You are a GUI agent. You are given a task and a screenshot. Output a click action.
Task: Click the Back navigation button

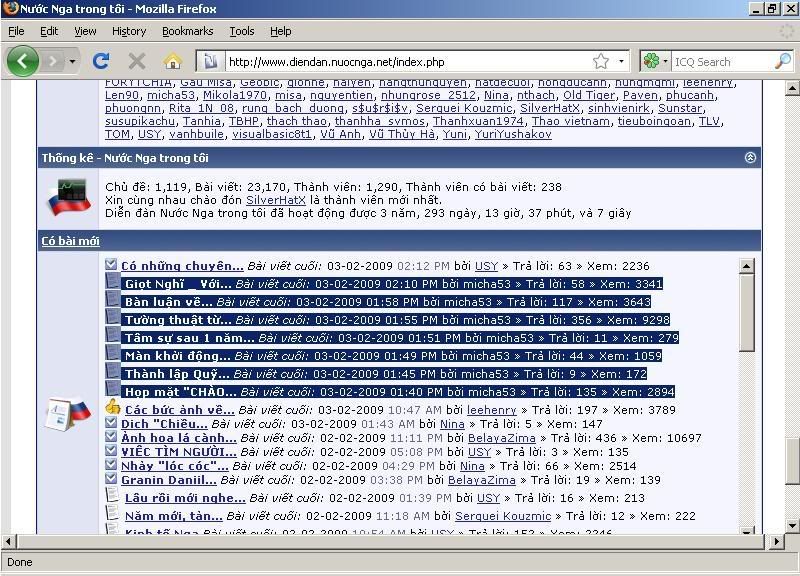(22, 61)
